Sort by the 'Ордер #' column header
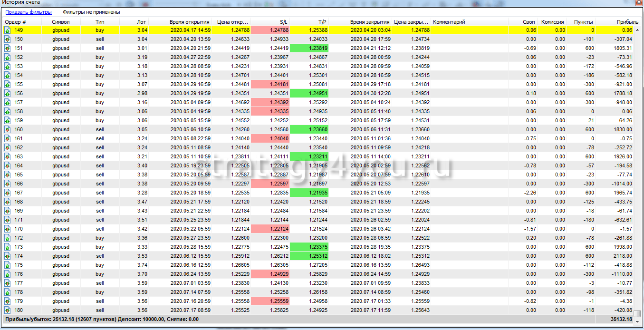Image resolution: width=644 pixels, height=330 pixels. pos(16,22)
